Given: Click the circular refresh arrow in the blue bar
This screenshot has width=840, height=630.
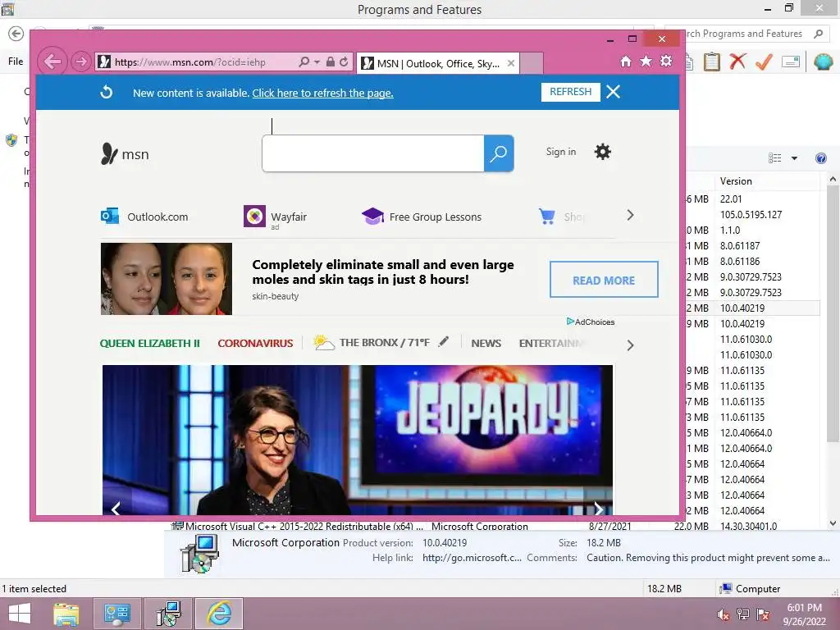Looking at the screenshot, I should [107, 92].
